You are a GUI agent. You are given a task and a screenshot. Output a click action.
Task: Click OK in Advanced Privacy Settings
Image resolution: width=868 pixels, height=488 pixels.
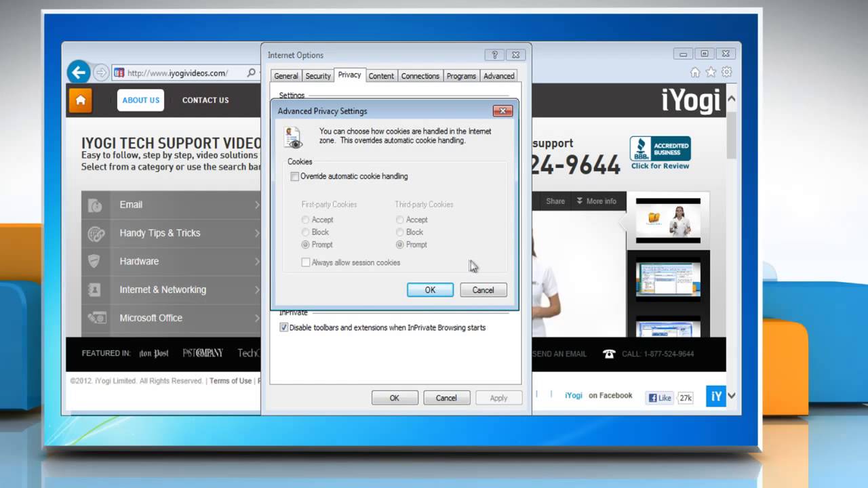tap(430, 290)
